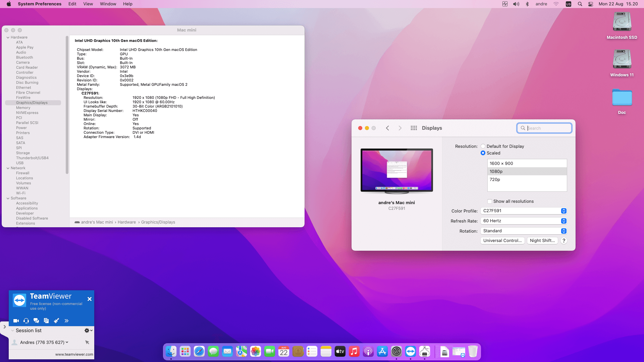
Task: Open the Color Profile dropdown
Action: click(524, 211)
